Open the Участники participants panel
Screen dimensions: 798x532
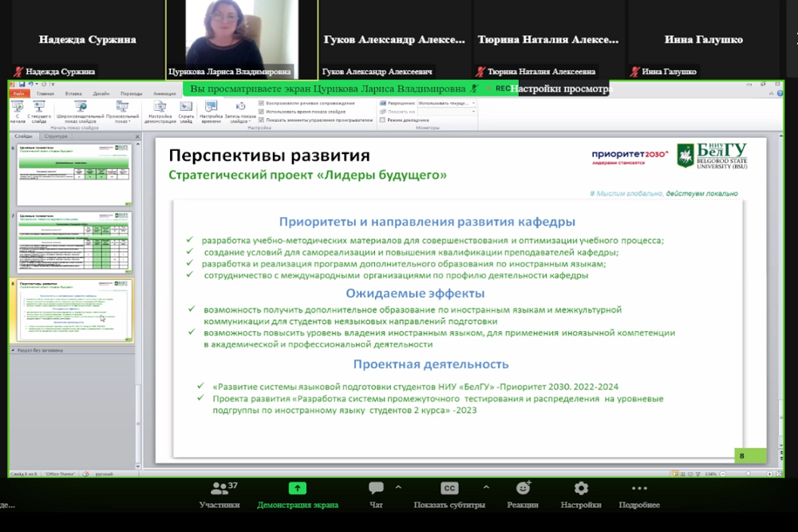click(219, 489)
